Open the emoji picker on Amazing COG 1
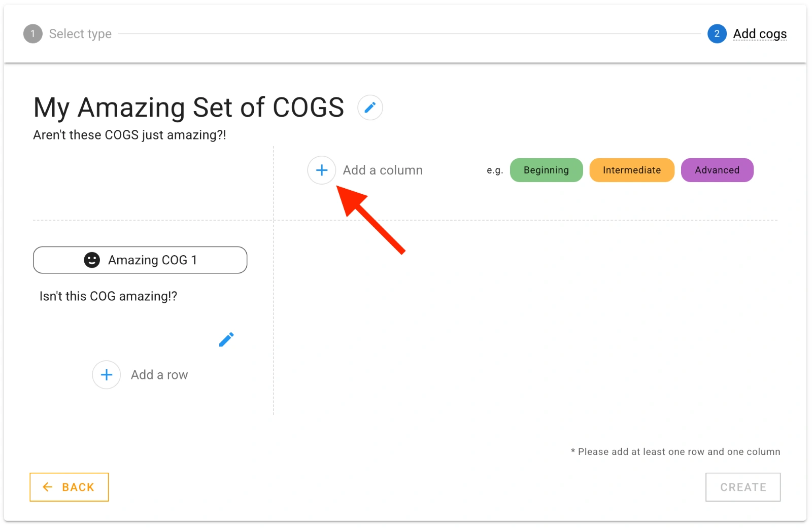 91,260
